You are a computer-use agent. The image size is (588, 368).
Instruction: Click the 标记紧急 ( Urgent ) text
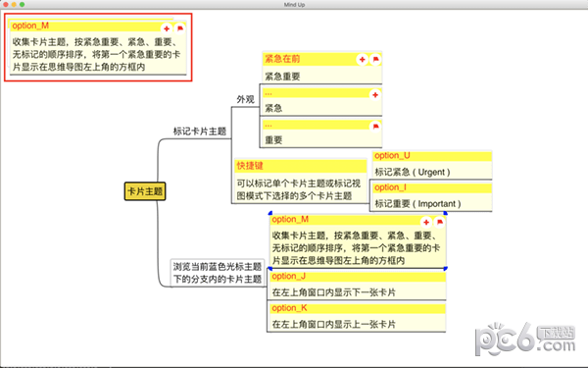point(413,172)
